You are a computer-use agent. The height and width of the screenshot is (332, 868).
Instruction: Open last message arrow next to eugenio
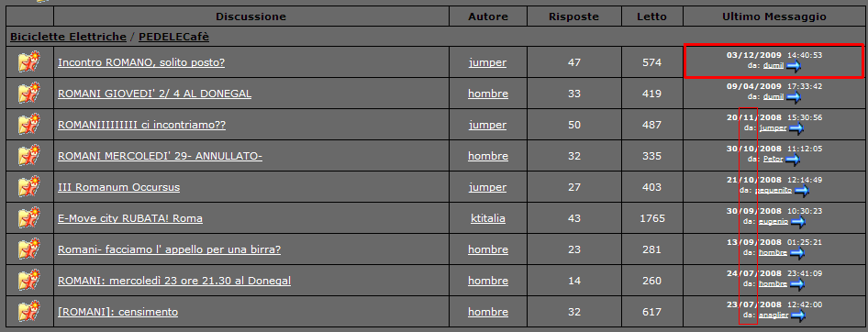point(797,222)
